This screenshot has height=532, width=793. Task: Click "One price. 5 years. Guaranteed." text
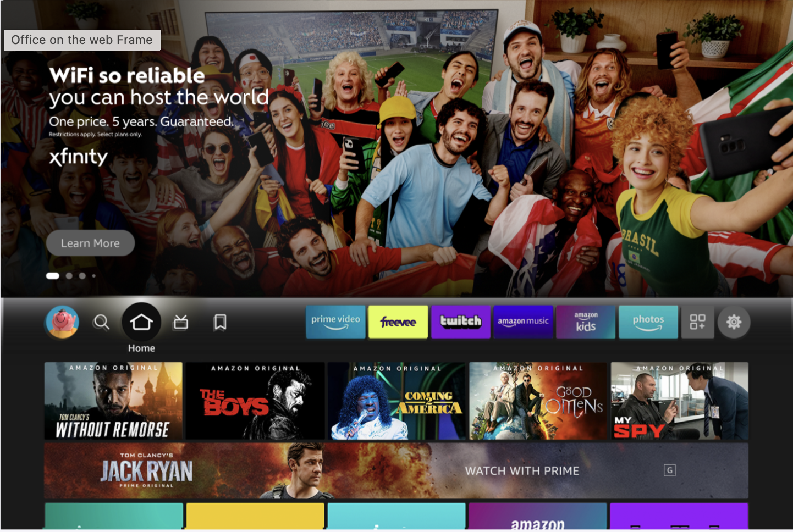tap(141, 121)
